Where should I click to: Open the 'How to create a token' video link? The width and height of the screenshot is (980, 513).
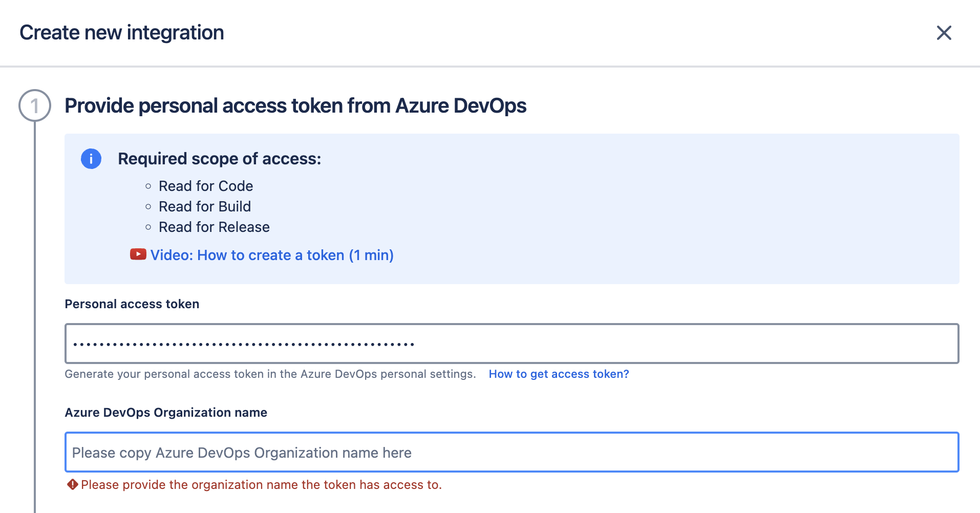point(271,255)
